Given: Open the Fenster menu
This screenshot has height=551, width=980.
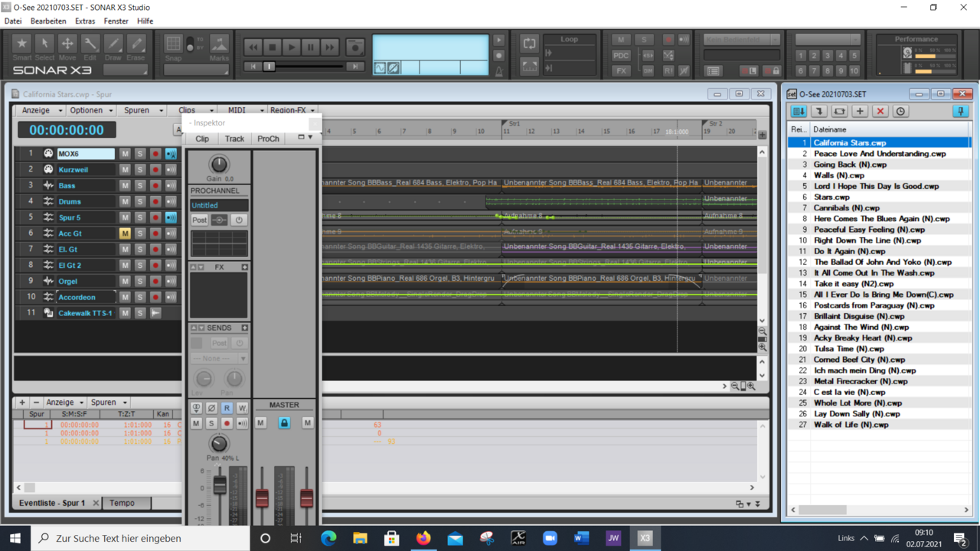Looking at the screenshot, I should [x=116, y=21].
